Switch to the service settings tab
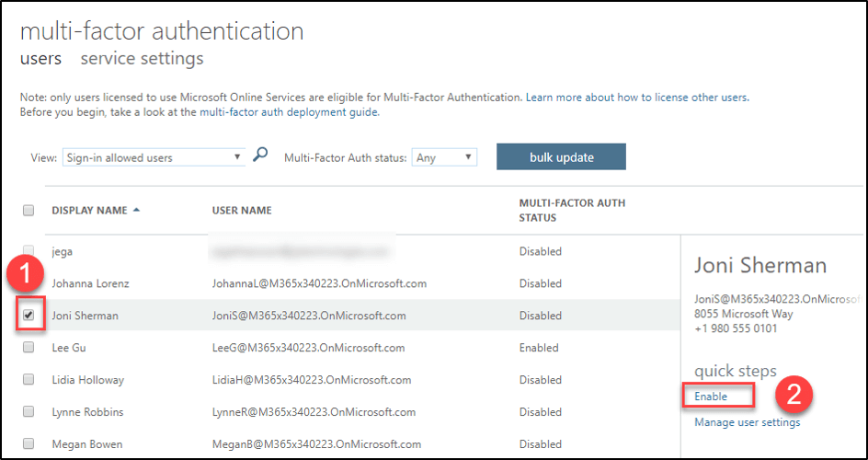The width and height of the screenshot is (868, 460). coord(142,59)
